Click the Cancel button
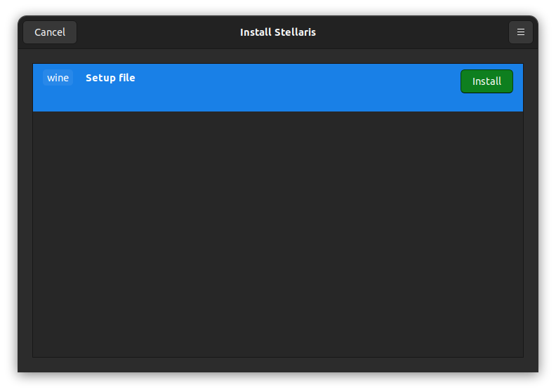The image size is (556, 392). click(x=50, y=32)
